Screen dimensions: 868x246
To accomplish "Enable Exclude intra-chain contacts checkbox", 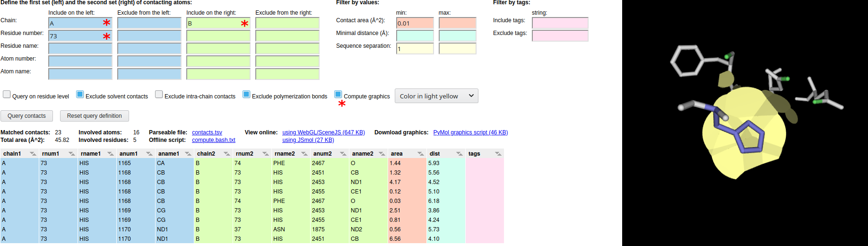I will pyautogui.click(x=159, y=94).
